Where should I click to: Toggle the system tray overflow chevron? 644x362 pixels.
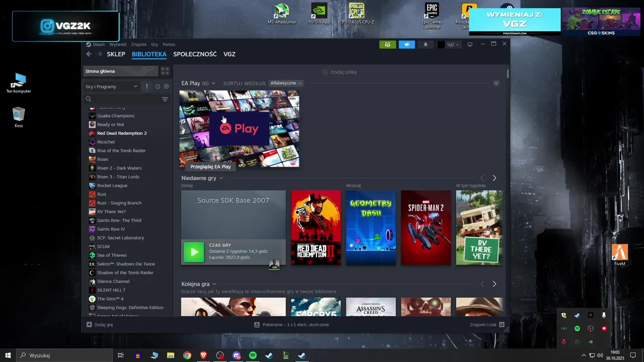(584, 355)
